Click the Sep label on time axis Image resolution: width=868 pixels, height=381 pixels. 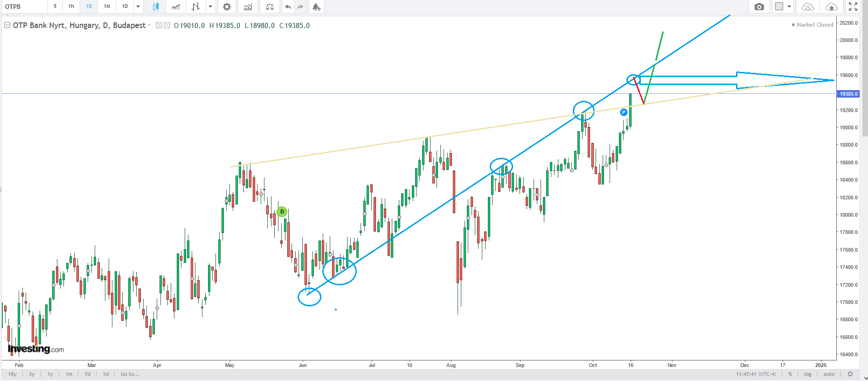[520, 365]
